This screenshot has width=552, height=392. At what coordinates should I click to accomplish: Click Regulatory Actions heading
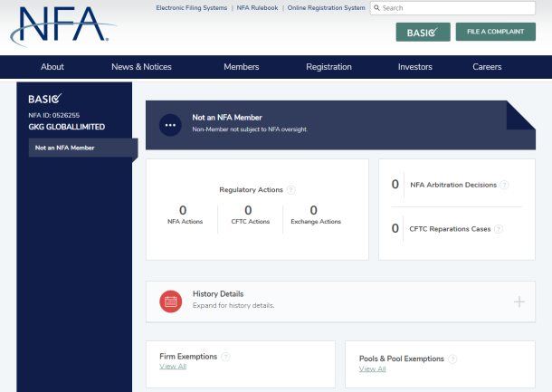(x=251, y=190)
